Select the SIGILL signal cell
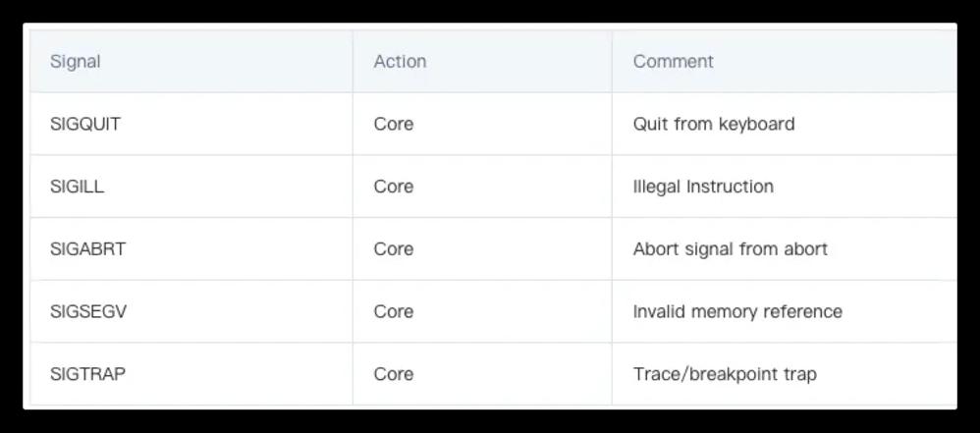Screen dimensions: 980x433 77,187
